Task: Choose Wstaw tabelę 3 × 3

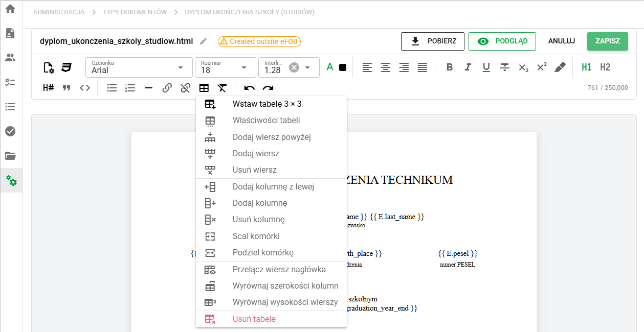Action: tap(271, 104)
